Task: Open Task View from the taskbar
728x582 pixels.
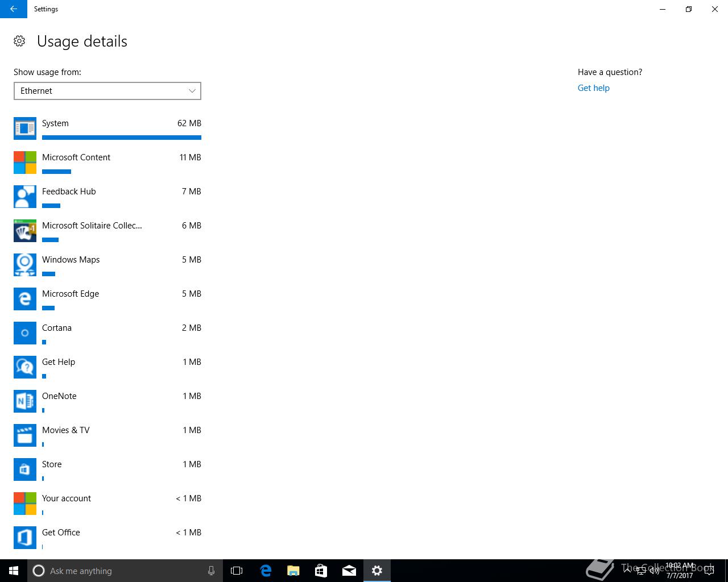Action: (237, 571)
